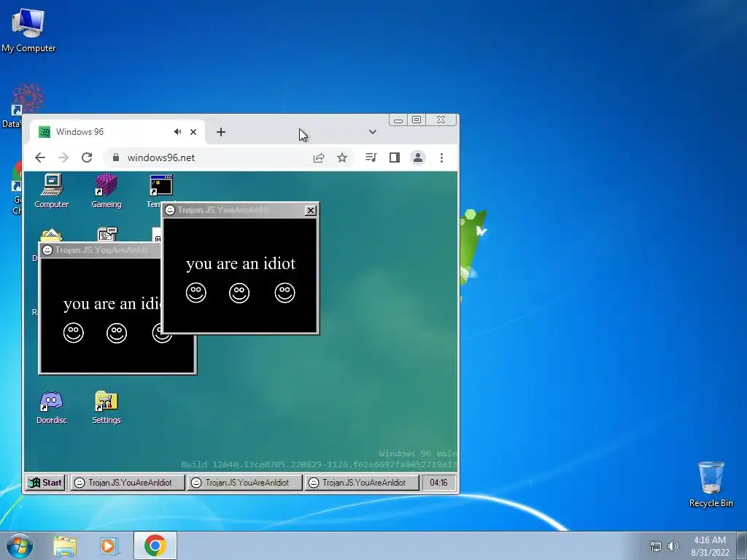This screenshot has height=560, width=747.
Task: Go forward in Chrome
Action: pyautogui.click(x=63, y=157)
